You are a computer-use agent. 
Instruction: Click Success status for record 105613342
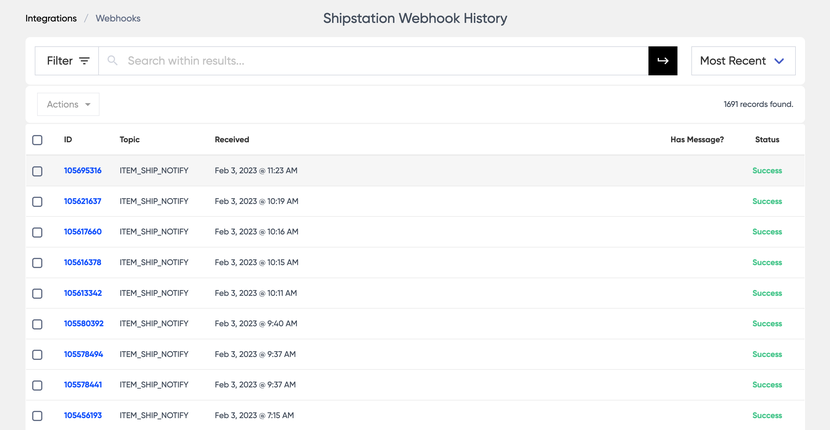[x=767, y=293]
